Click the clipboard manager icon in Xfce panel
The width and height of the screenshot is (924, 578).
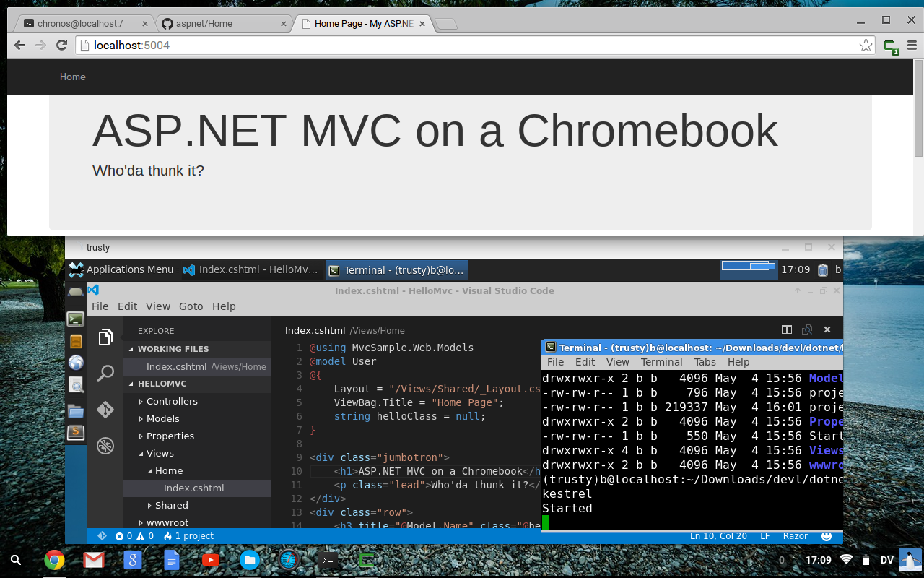tap(823, 270)
